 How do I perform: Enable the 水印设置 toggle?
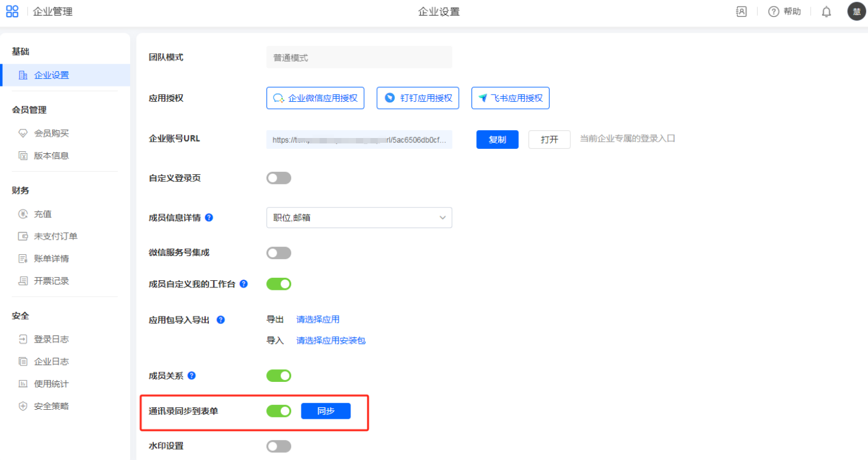tap(278, 446)
